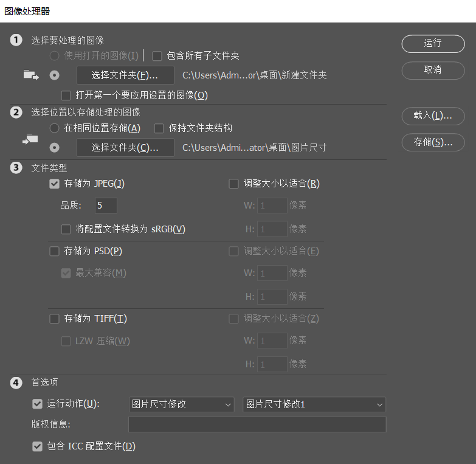Enable 存储为 TIFF(T) checkbox
The width and height of the screenshot is (476, 464).
pos(54,319)
